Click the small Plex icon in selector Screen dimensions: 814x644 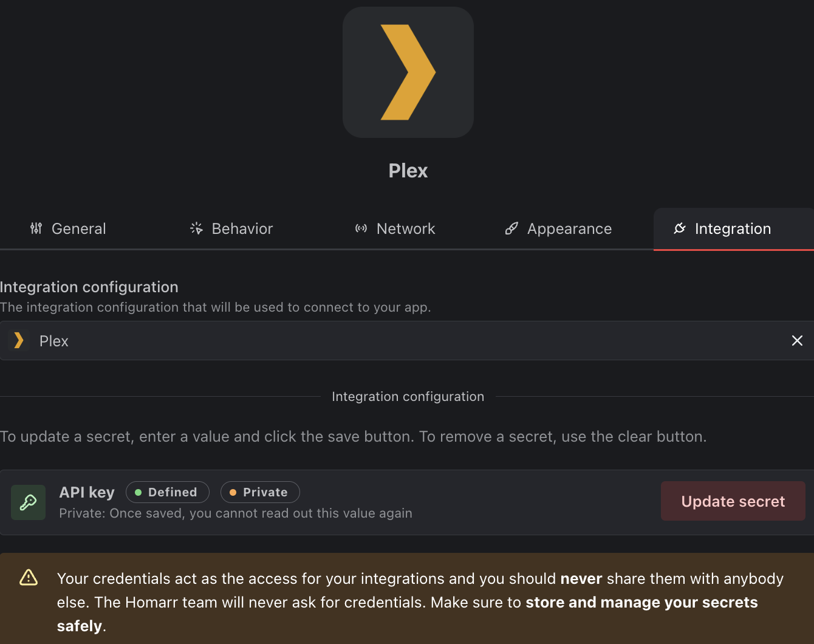coord(19,341)
